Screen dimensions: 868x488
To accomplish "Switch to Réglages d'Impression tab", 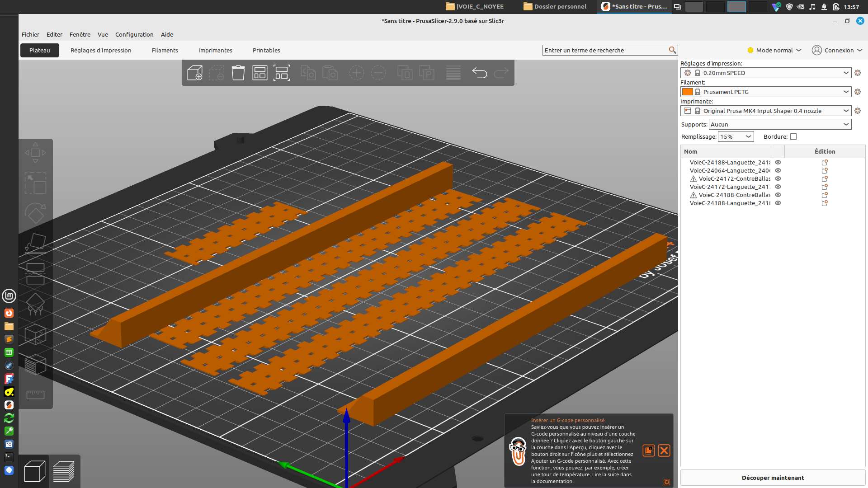I will pos(101,50).
